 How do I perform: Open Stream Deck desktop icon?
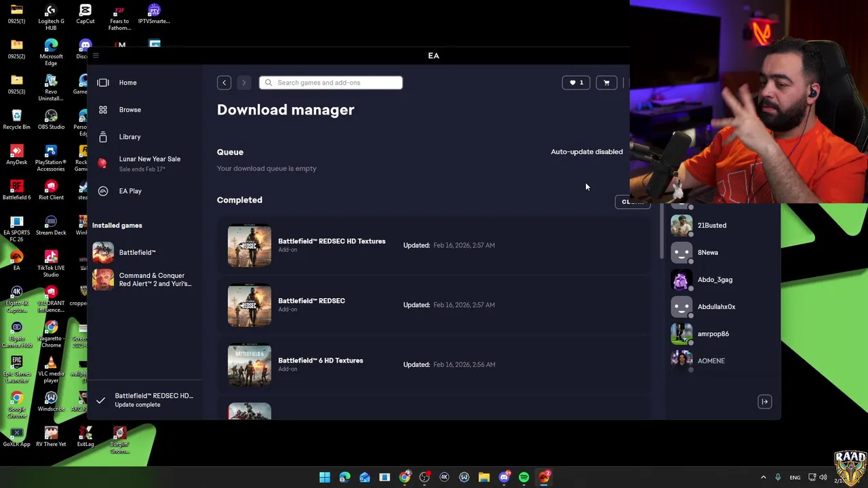(x=51, y=225)
